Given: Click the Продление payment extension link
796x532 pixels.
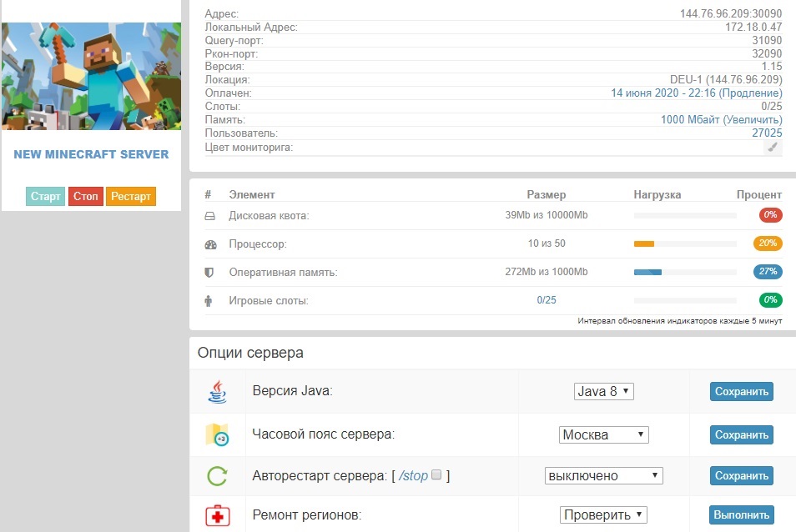Looking at the screenshot, I should pyautogui.click(x=751, y=93).
